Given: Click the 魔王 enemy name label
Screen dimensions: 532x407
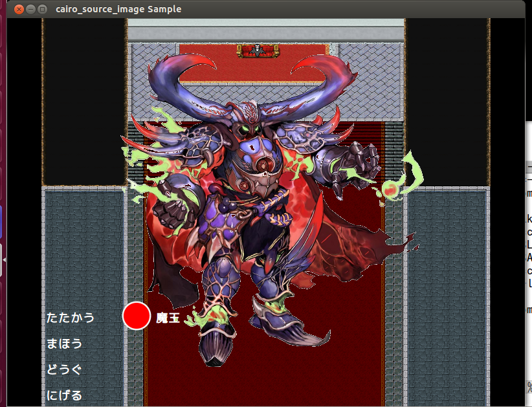Looking at the screenshot, I should click(x=168, y=318).
